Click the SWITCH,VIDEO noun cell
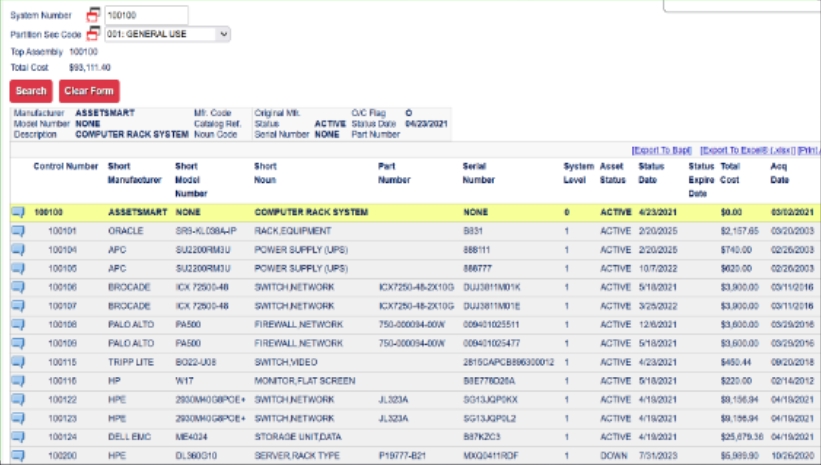The height and width of the screenshot is (465, 821). pos(286,362)
